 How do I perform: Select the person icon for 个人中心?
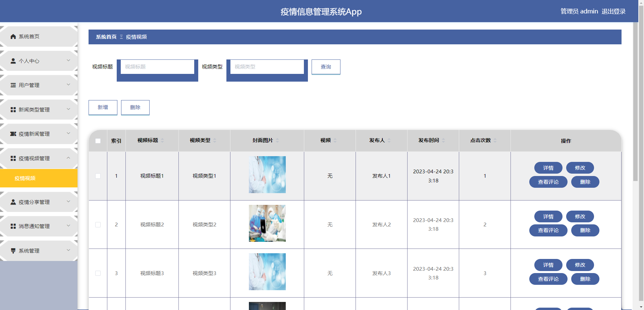click(13, 61)
